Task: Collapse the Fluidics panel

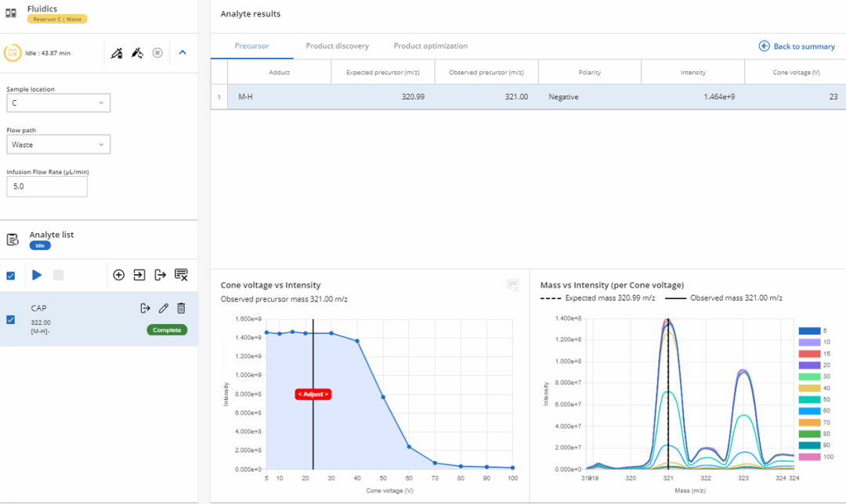Action: pos(183,52)
